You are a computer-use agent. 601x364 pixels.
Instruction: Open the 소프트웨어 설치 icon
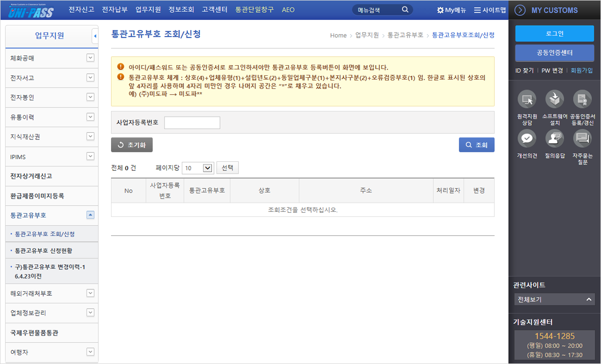[555, 99]
